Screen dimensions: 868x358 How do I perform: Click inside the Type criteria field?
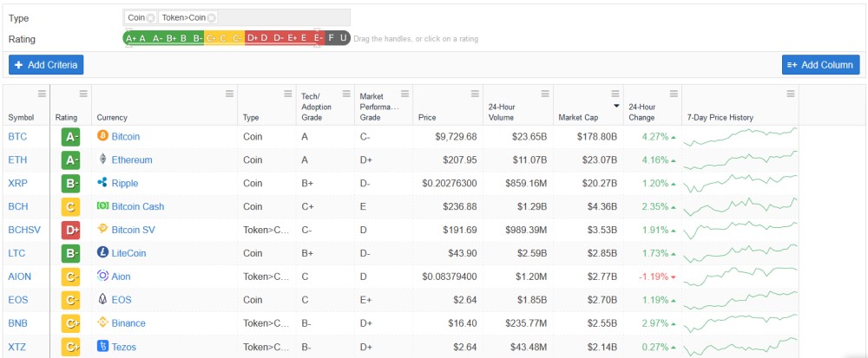[236, 17]
